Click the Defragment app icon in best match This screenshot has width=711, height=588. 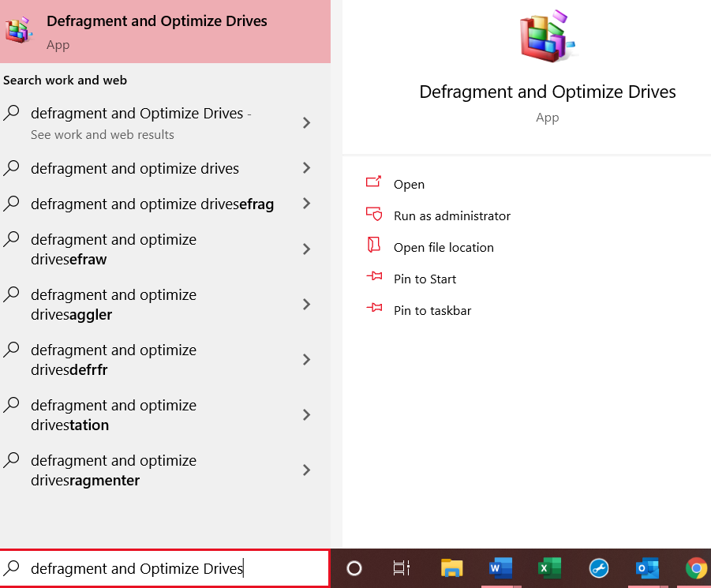pyautogui.click(x=19, y=30)
